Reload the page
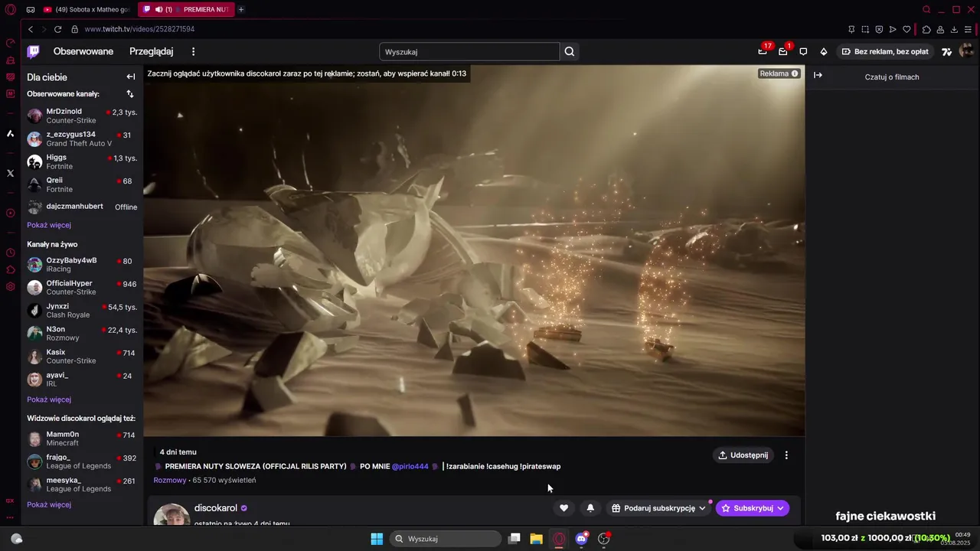 (x=57, y=29)
